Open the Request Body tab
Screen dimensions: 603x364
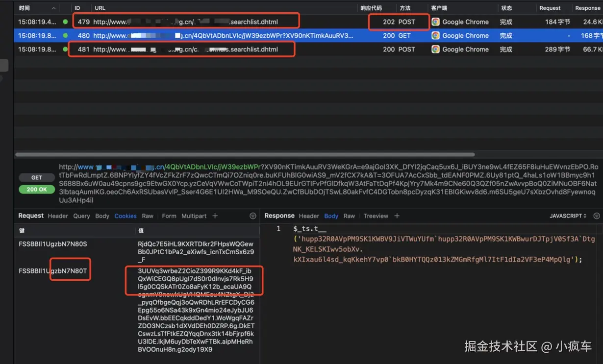point(102,216)
